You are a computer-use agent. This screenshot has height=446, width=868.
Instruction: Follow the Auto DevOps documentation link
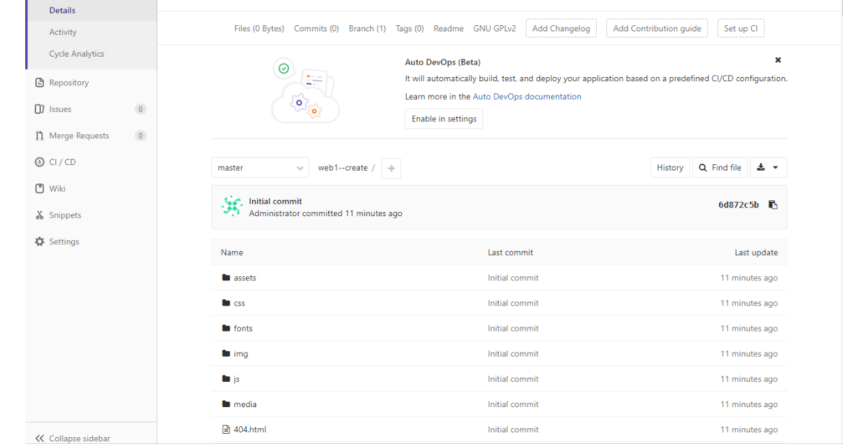click(527, 97)
